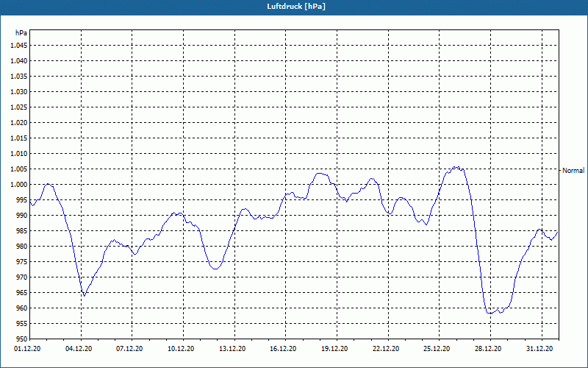Image resolution: width=588 pixels, height=368 pixels.
Task: Click the 1.035 y-axis value
Action: click(19, 77)
